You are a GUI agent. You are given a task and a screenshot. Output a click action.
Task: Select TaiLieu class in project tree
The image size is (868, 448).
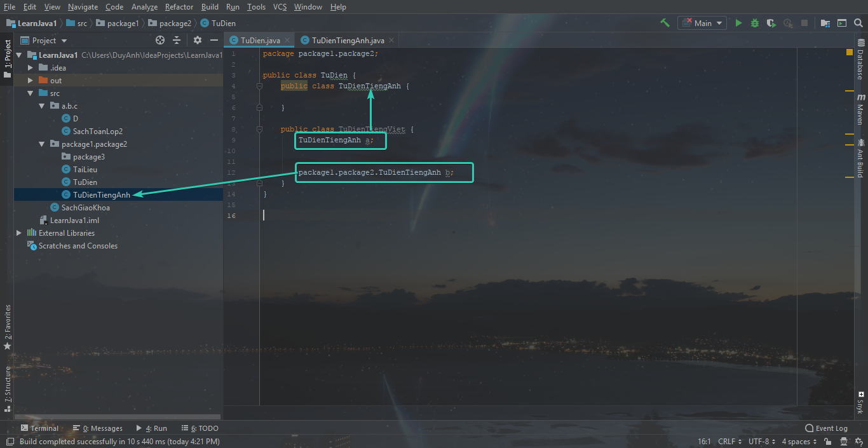coord(85,170)
